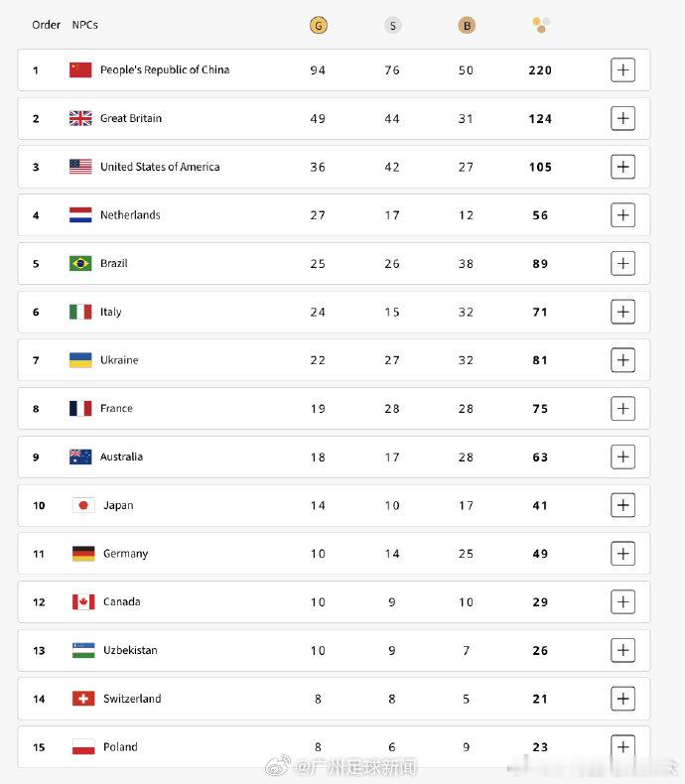
Task: Click the total medals column icon
Action: coord(541,25)
